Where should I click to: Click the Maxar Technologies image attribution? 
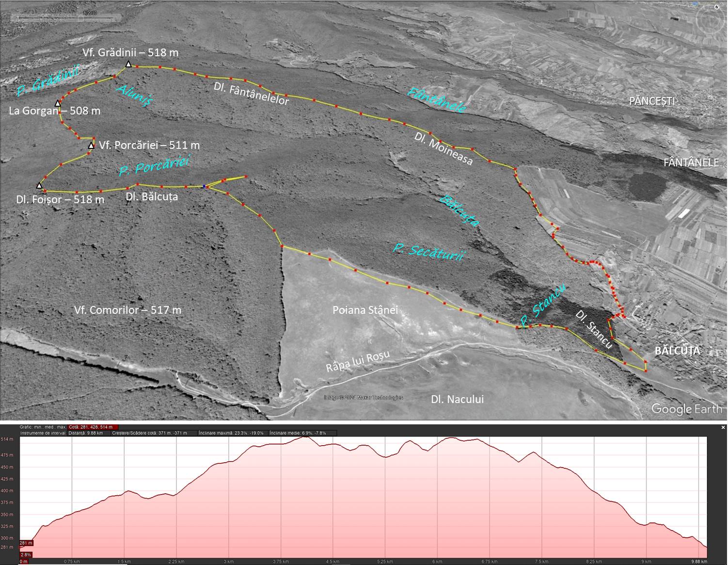click(364, 398)
